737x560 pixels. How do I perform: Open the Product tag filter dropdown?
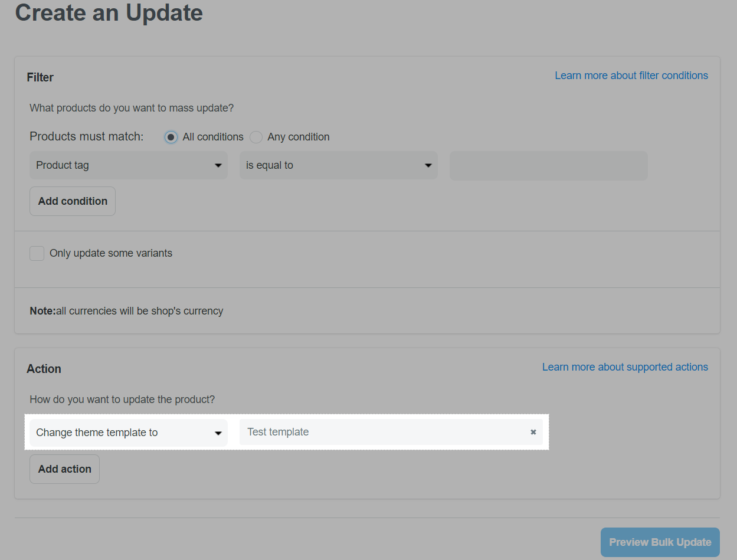click(x=129, y=165)
